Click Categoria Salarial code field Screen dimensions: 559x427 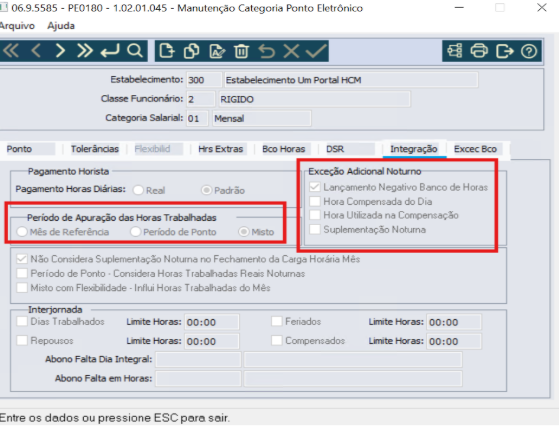click(x=197, y=118)
